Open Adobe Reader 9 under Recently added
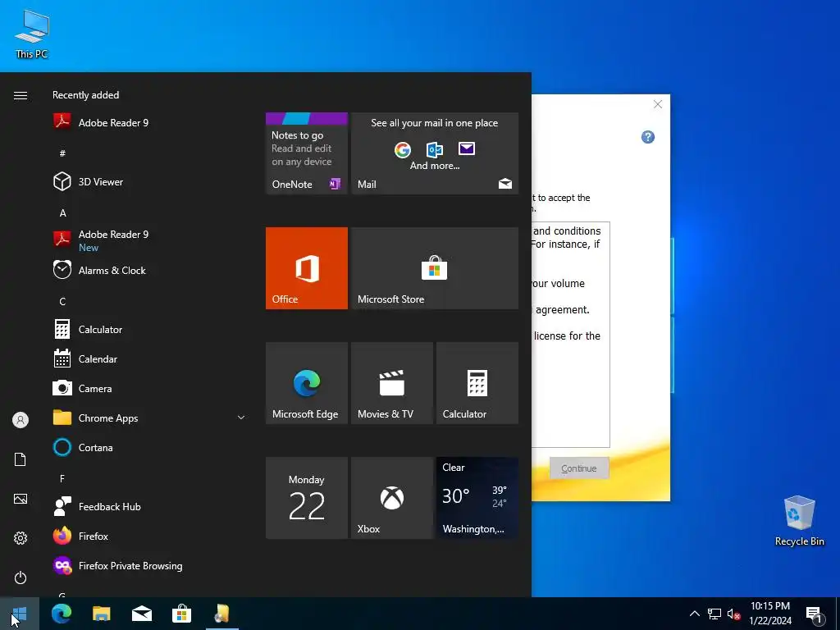The image size is (840, 630). tap(150, 123)
